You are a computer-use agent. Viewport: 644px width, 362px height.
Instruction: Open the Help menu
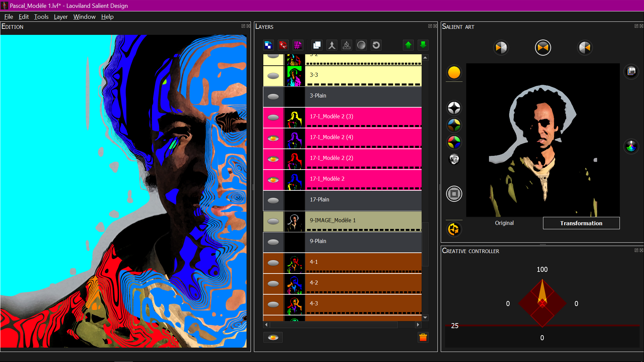pos(107,17)
